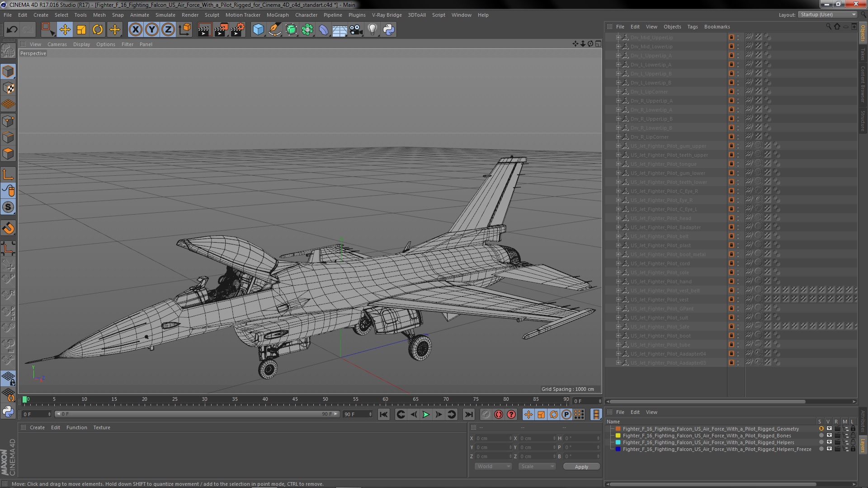Click Play Forwards button
The image size is (868, 488).
click(426, 414)
